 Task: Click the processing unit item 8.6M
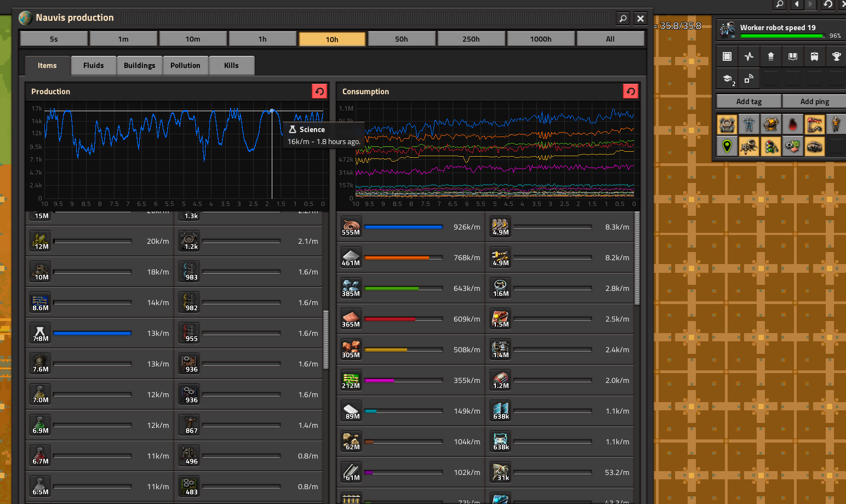(x=40, y=302)
